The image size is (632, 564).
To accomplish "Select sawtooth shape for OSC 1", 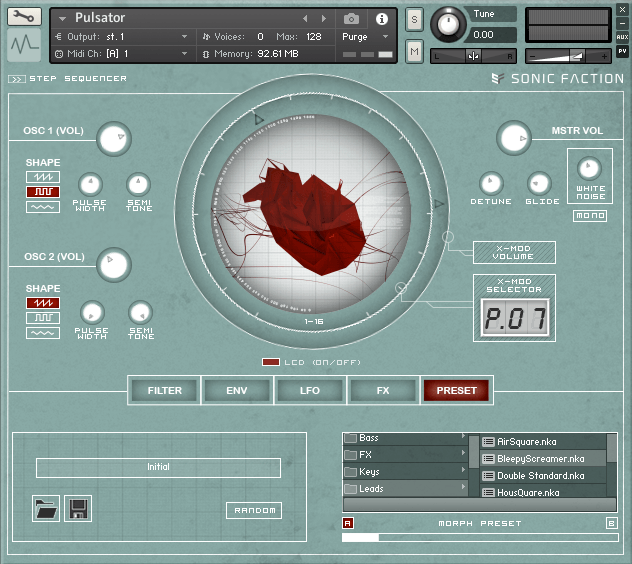I will pos(43,176).
